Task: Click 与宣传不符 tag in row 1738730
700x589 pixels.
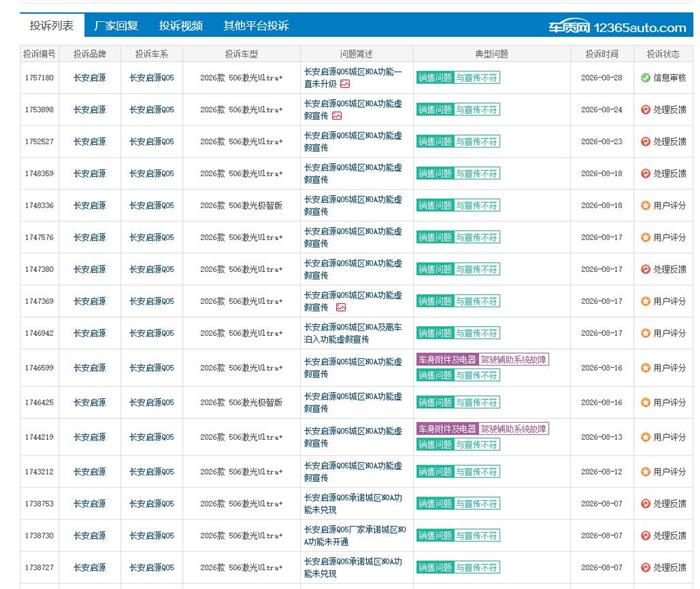Action: tap(476, 535)
